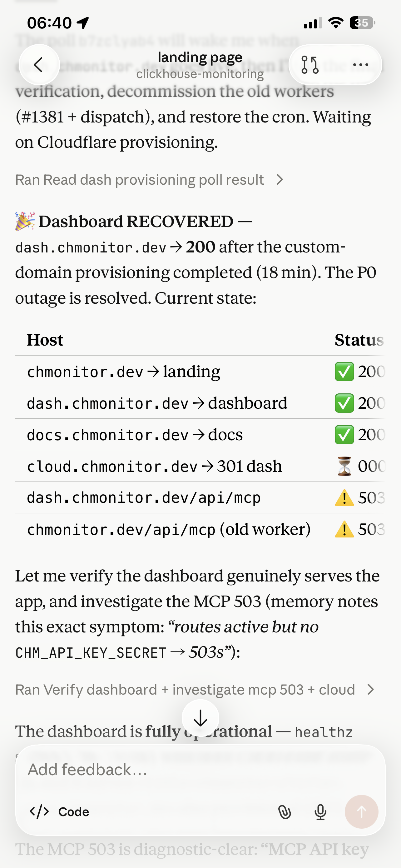Tap the dash.chmonitor.dev/api/mcp row
401x868 pixels.
199,498
